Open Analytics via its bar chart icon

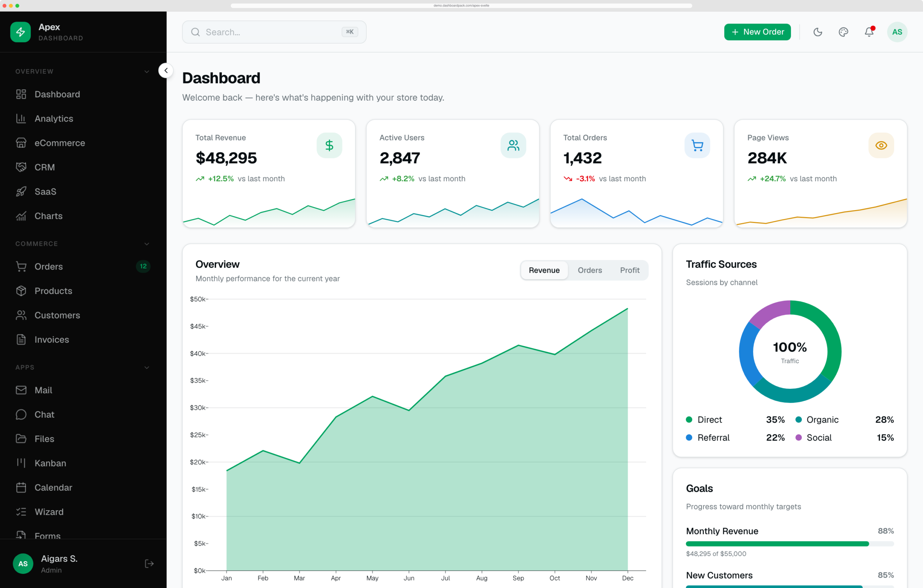(x=21, y=119)
